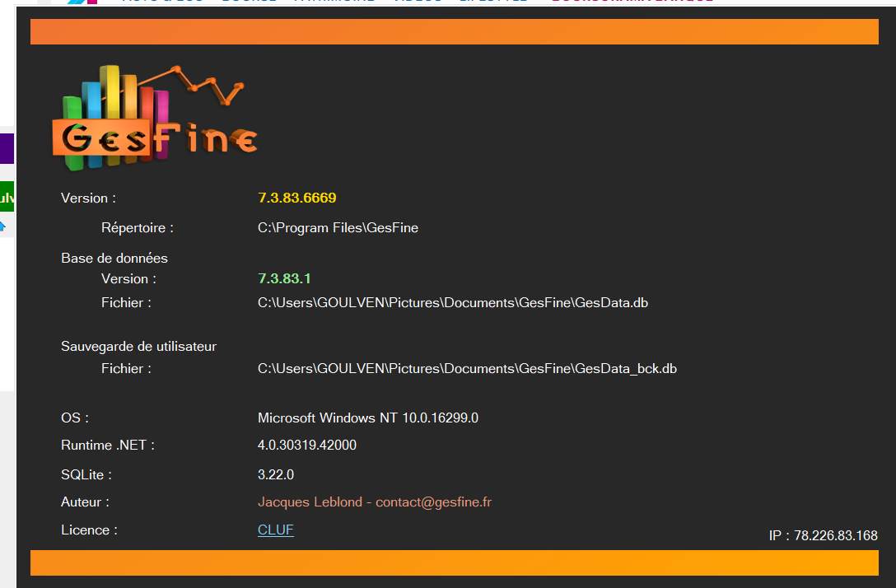Image resolution: width=896 pixels, height=588 pixels.
Task: Click 'Fichier :' label beside the GesData.db path
Action: [126, 302]
